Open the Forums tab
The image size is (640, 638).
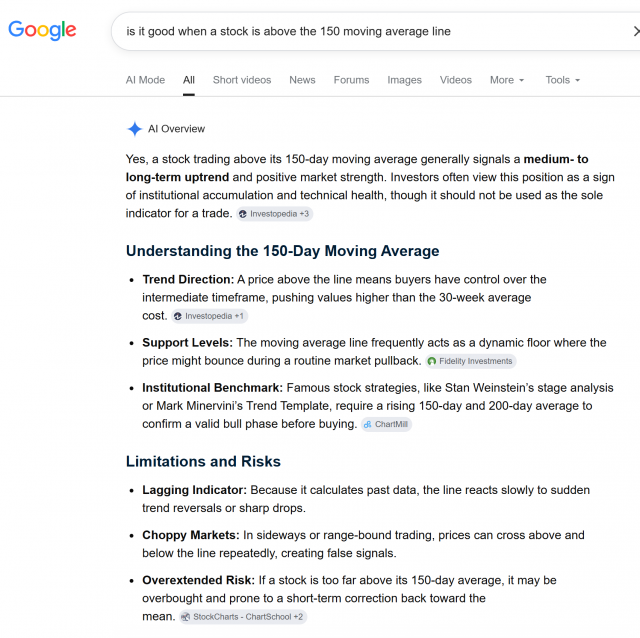[x=351, y=80]
